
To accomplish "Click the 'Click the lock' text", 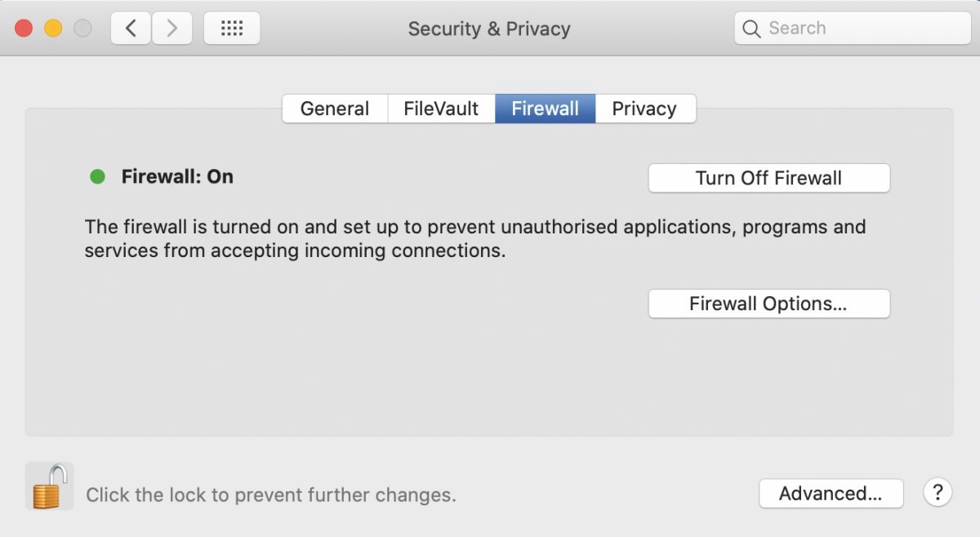I will (x=271, y=495).
